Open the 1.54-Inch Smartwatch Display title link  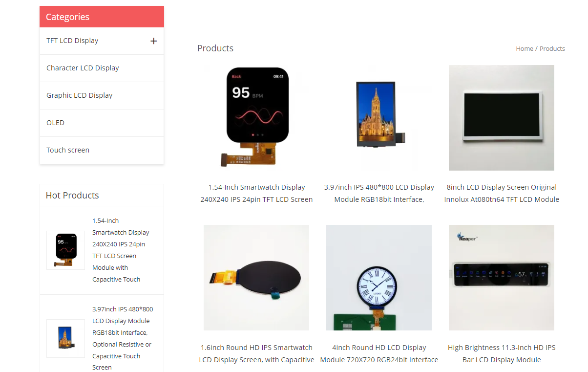click(256, 193)
